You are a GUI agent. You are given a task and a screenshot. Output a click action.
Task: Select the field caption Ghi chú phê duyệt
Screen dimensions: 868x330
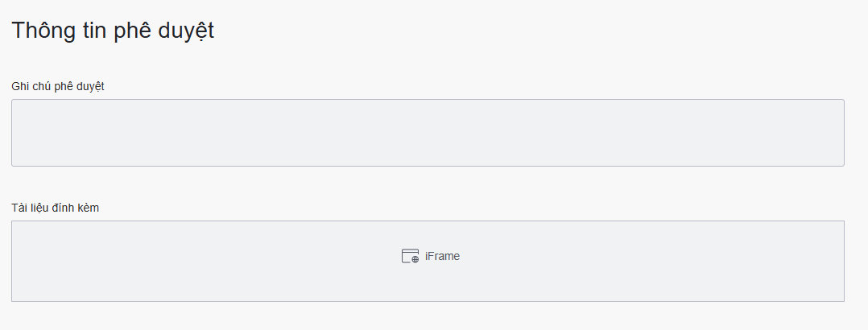pyautogui.click(x=58, y=86)
